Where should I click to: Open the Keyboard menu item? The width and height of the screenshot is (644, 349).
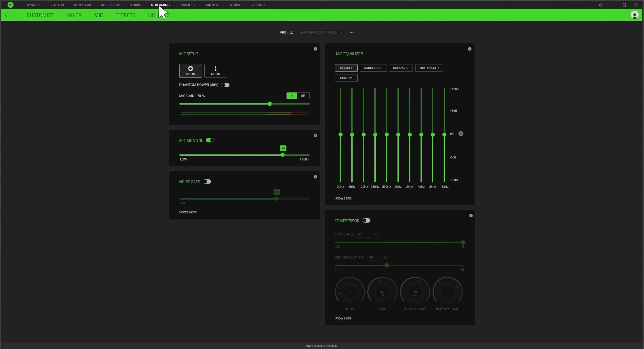coord(82,5)
